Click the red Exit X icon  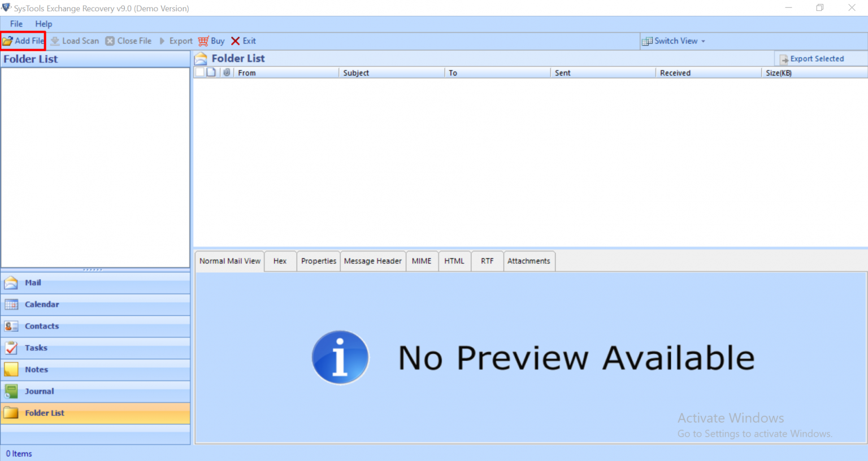point(236,41)
